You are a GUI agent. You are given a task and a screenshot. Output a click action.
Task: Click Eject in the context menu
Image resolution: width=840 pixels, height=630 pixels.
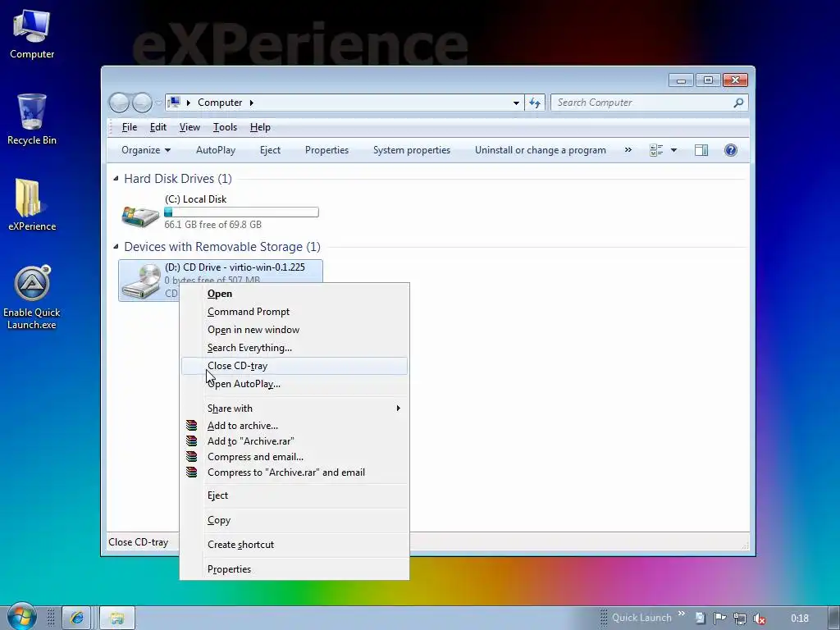click(294, 495)
